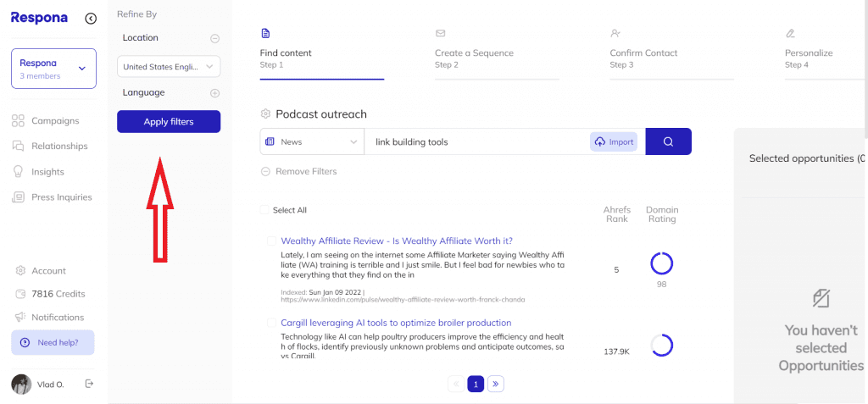Check the Select All checkbox
Viewport: 868px width, 404px height.
264,210
